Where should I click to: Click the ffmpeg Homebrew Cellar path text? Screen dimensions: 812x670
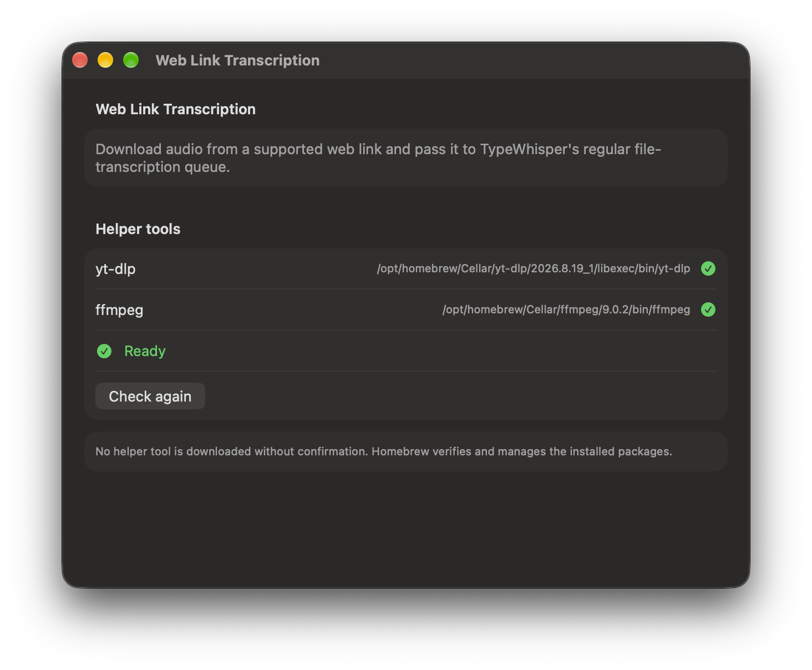coord(566,309)
